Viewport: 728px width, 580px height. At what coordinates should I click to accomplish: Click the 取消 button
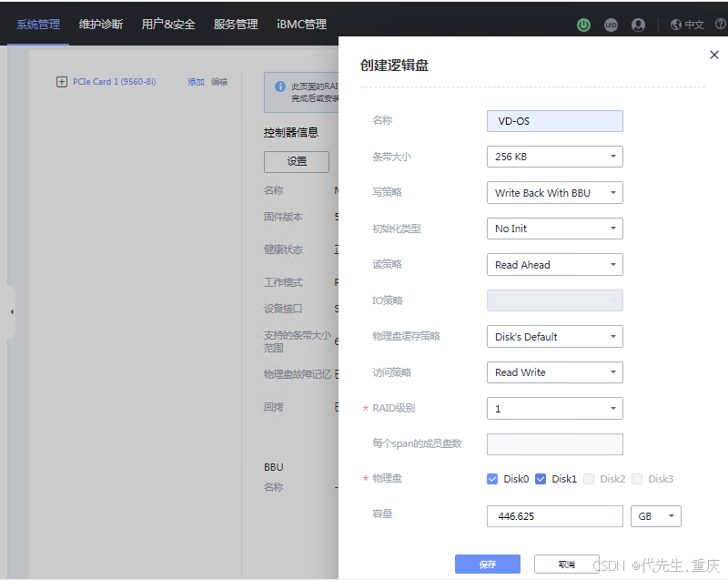coord(566,565)
